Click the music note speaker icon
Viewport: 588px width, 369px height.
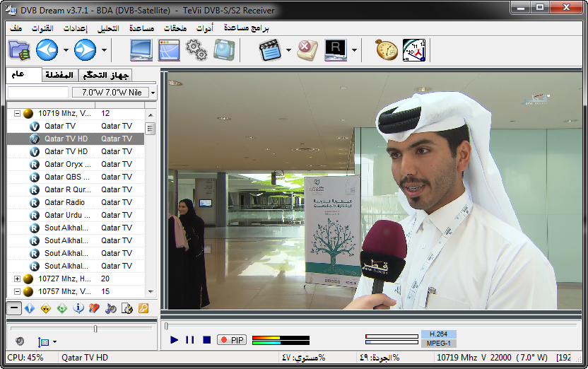[111, 308]
